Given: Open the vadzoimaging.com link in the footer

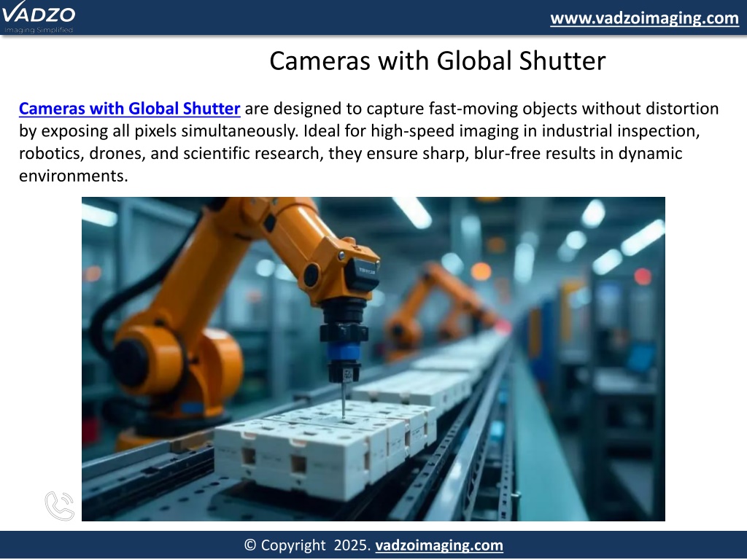Looking at the screenshot, I should [438, 545].
